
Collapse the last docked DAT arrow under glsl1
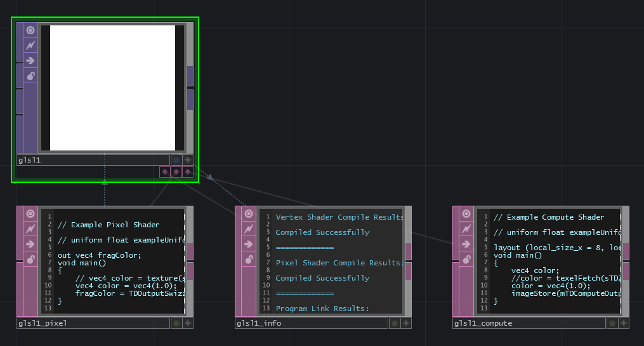pos(188,172)
